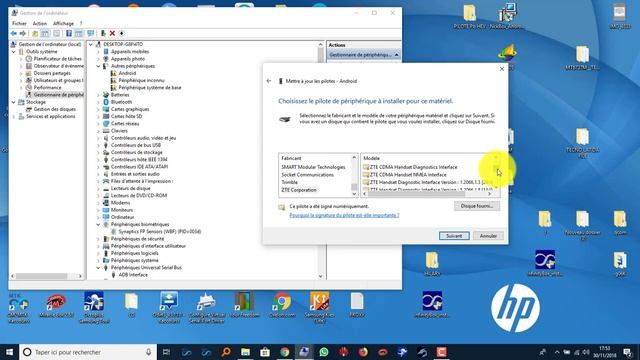
Task: Close the driver update dialog with the X
Action: tap(502, 69)
